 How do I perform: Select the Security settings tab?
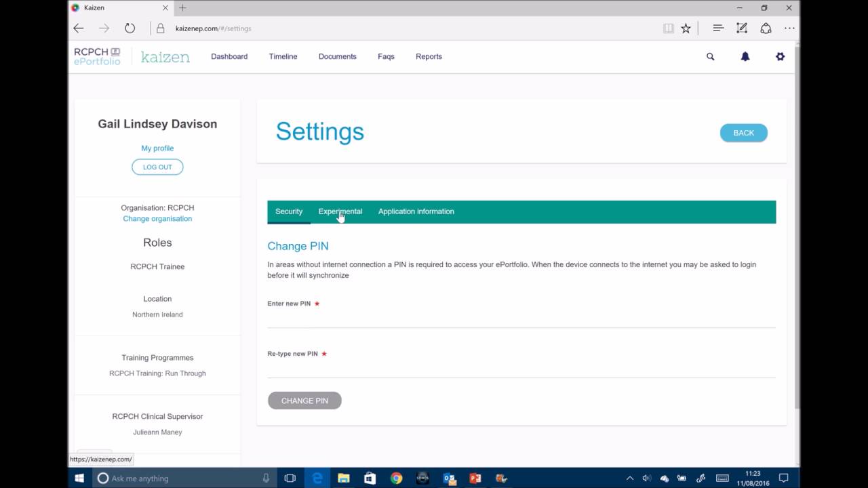point(289,211)
